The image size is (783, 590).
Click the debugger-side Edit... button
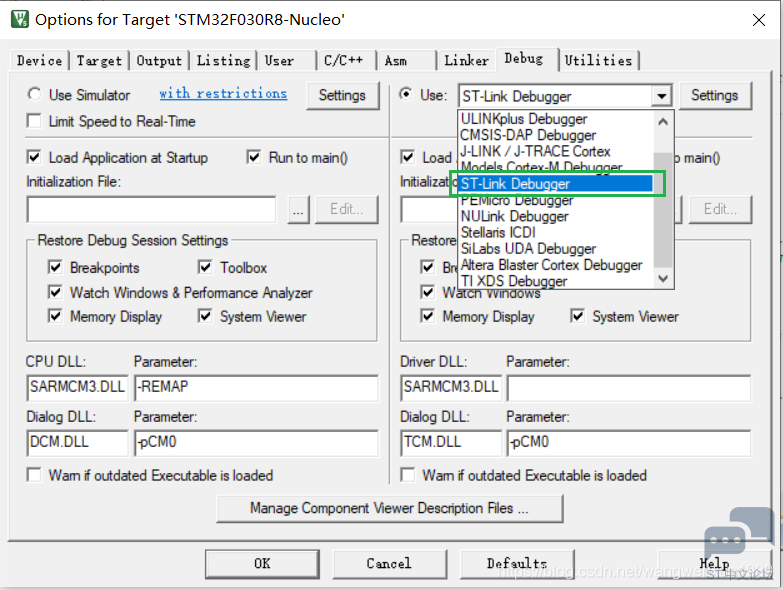720,210
